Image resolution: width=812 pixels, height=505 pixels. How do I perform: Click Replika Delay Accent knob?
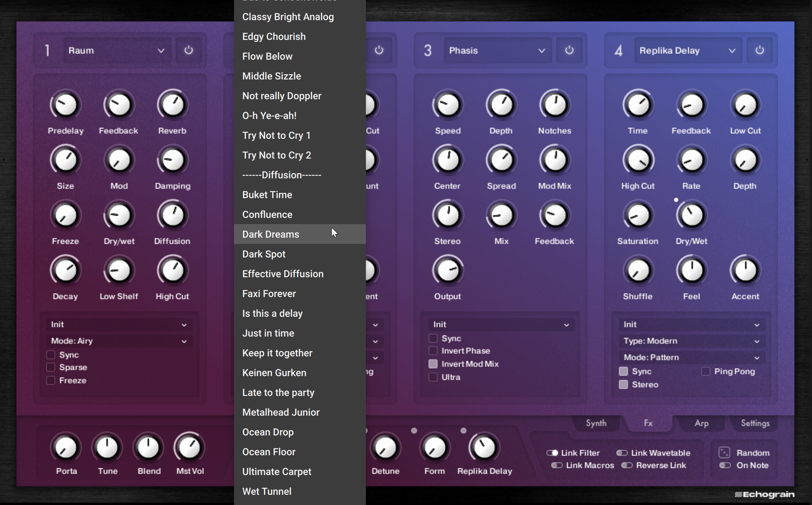click(x=745, y=271)
